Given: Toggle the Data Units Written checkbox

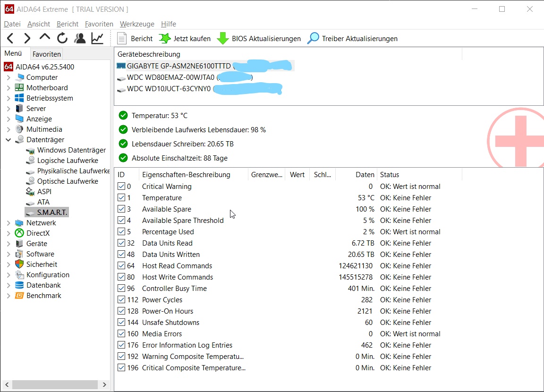Looking at the screenshot, I should tap(121, 254).
